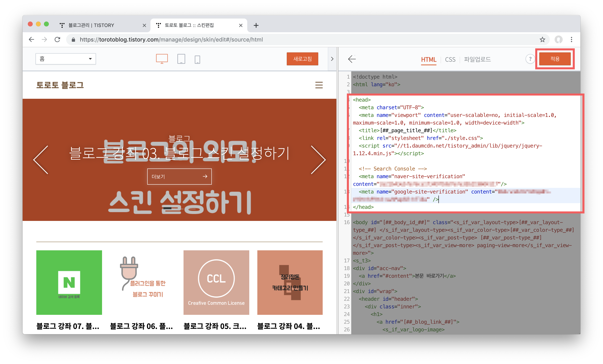Go to the previous slide with left arrow
This screenshot has width=603, height=364.
(41, 159)
